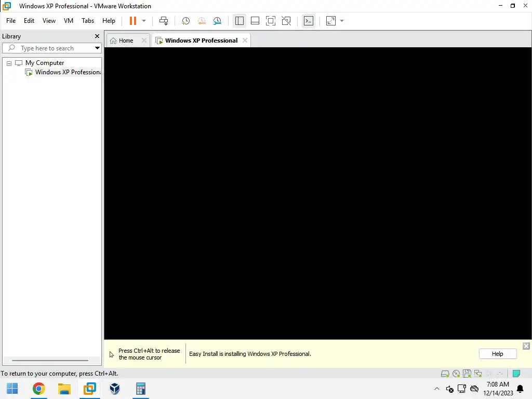532x399 pixels.
Task: Click the muted volume tray icon
Action: coord(449,389)
